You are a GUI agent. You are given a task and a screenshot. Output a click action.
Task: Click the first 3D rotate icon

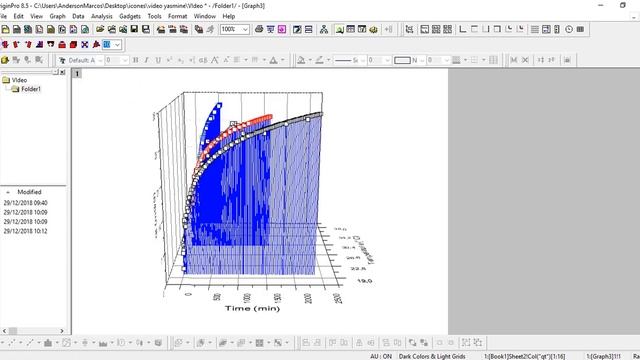coord(5,44)
